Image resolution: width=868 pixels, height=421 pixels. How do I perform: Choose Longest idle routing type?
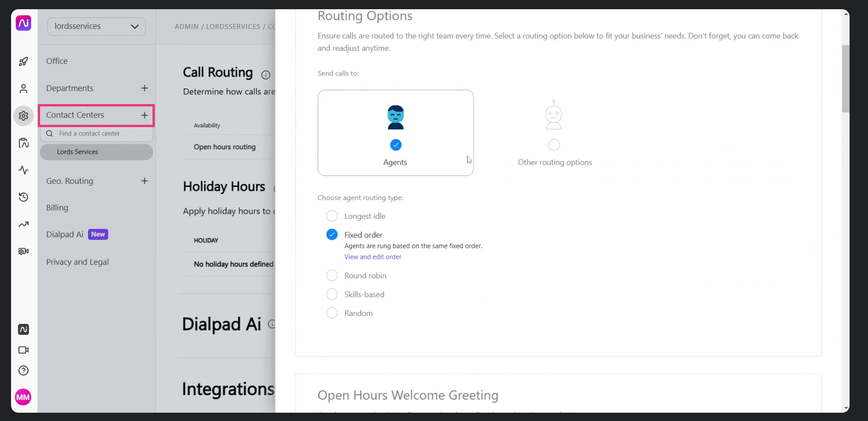(332, 216)
